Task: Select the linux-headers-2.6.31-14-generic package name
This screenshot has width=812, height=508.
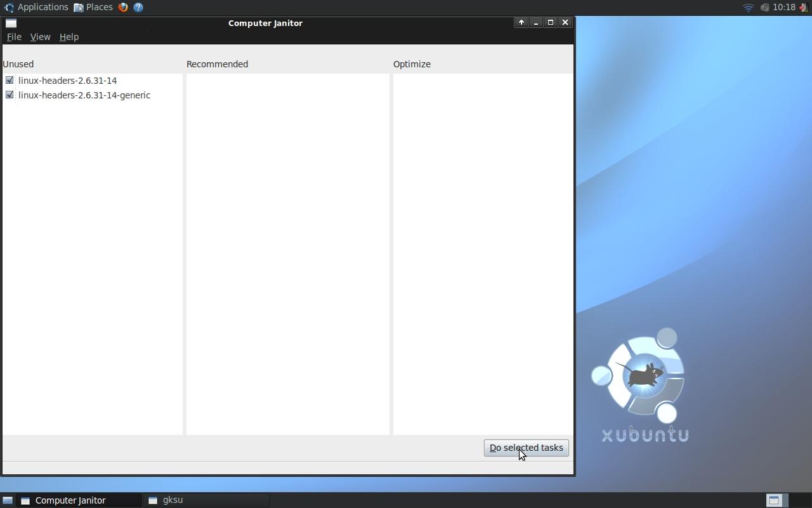Action: (x=84, y=95)
